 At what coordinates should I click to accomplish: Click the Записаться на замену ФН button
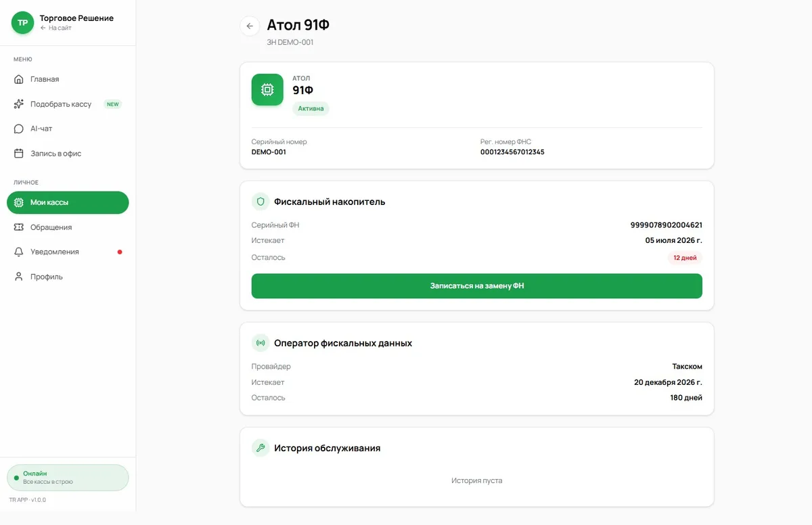click(x=477, y=286)
